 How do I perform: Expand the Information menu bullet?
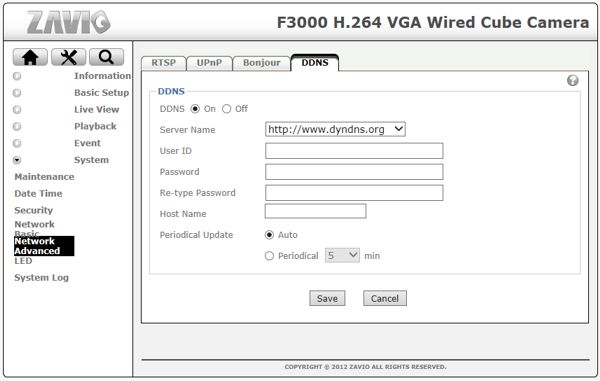[x=17, y=76]
